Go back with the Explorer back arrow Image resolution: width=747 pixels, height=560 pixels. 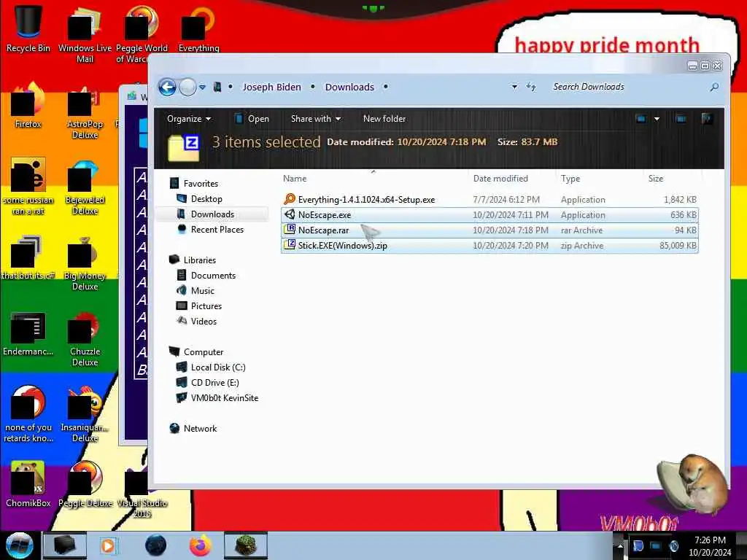click(x=168, y=87)
